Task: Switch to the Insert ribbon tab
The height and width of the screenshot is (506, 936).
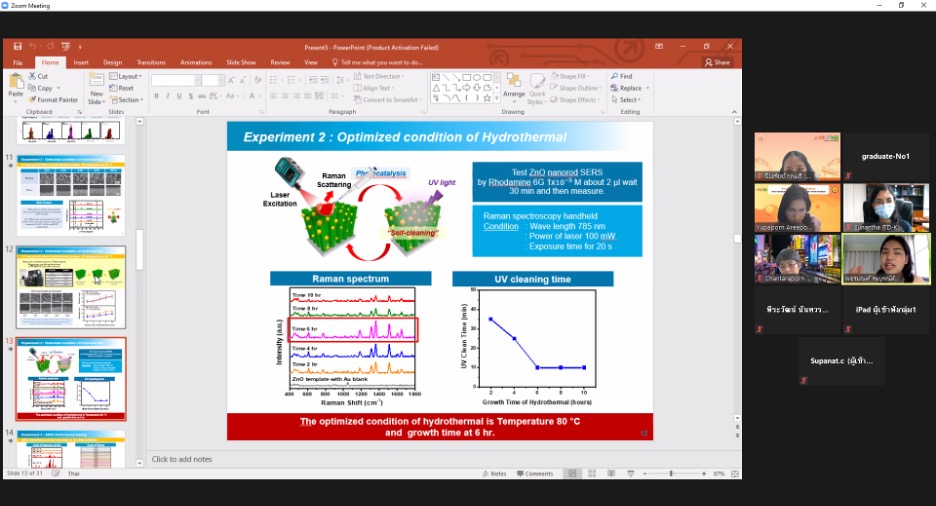Action: (81, 62)
